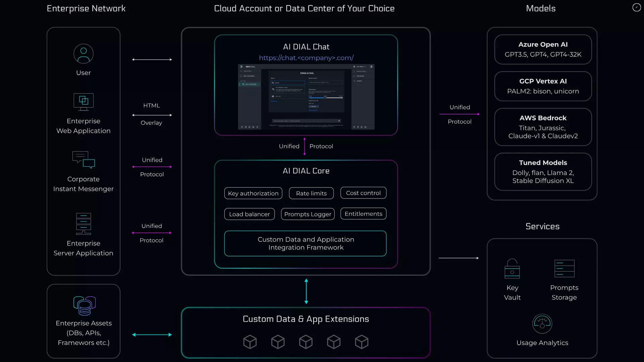This screenshot has height=362, width=644.
Task: Click the 'Usage Analytics' label
Action: 542,343
